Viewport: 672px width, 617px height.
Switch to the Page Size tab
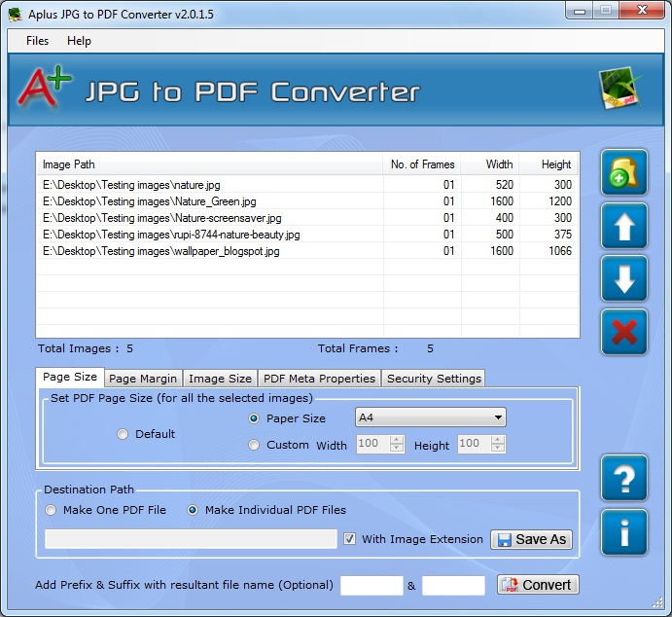tap(70, 377)
